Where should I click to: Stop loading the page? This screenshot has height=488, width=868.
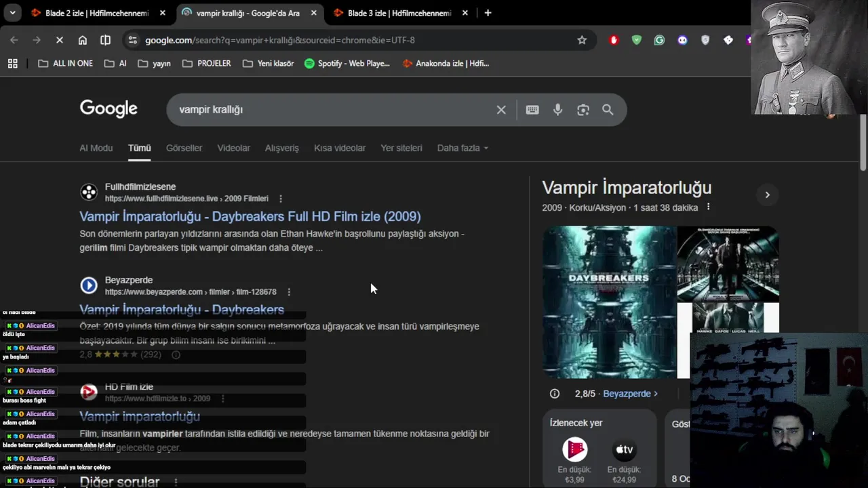[x=60, y=40]
